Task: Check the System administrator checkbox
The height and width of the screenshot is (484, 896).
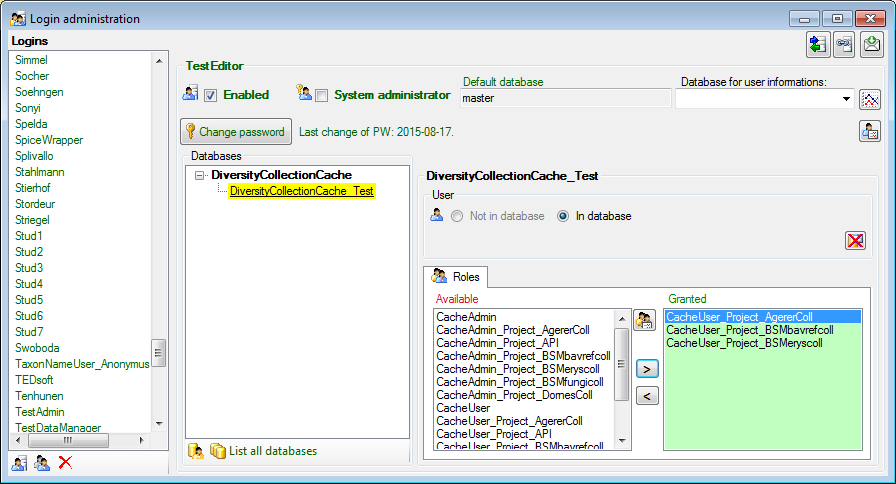Action: point(322,95)
